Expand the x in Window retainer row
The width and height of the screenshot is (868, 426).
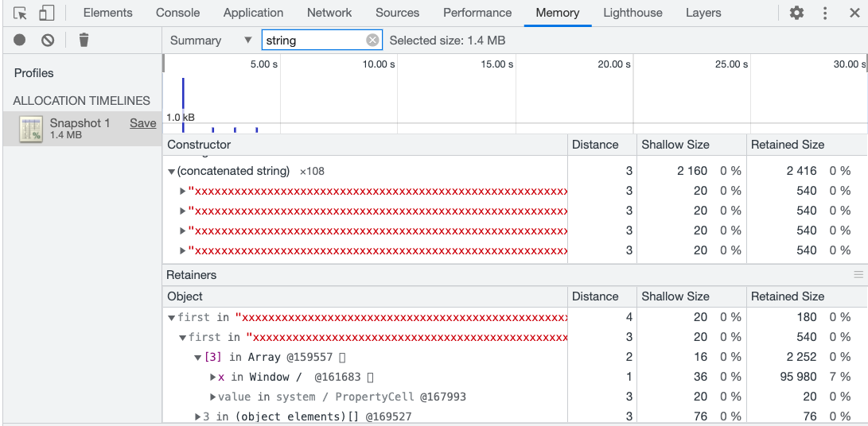click(212, 378)
